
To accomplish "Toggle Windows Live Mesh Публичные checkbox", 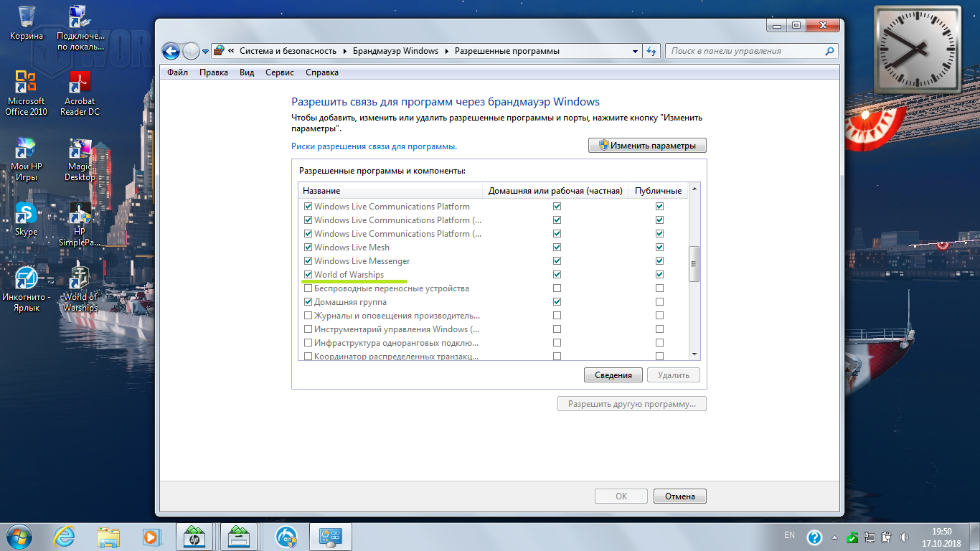I will point(659,248).
